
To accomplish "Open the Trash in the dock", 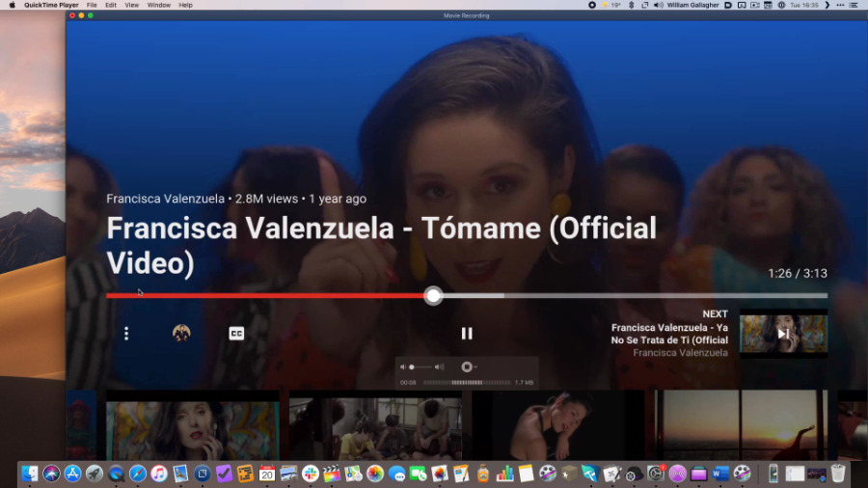I will click(x=838, y=474).
